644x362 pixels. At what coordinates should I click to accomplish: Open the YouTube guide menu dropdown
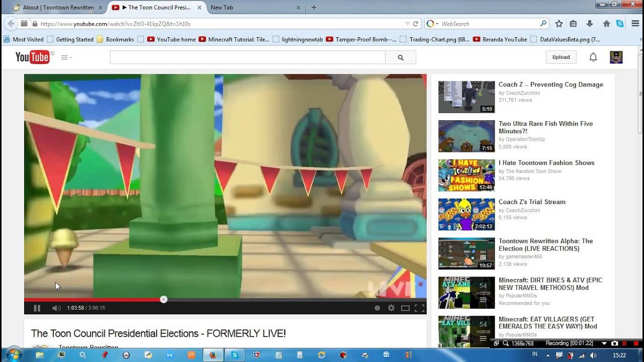coord(66,57)
